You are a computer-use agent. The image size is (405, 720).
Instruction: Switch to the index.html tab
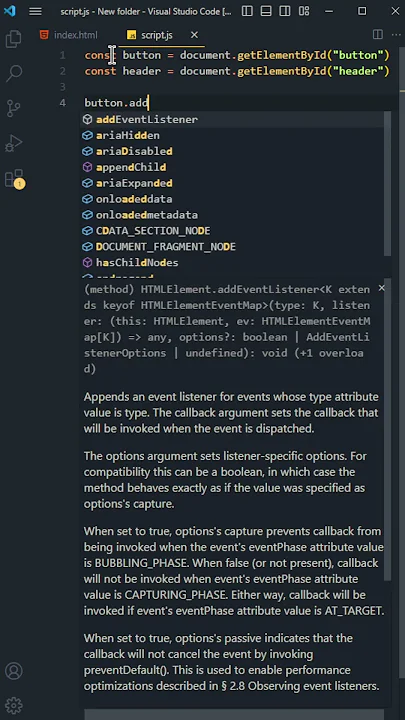pos(69,35)
